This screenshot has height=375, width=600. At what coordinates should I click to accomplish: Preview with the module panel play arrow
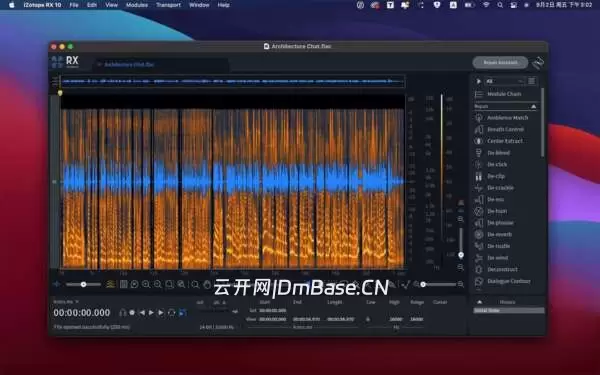coord(478,81)
